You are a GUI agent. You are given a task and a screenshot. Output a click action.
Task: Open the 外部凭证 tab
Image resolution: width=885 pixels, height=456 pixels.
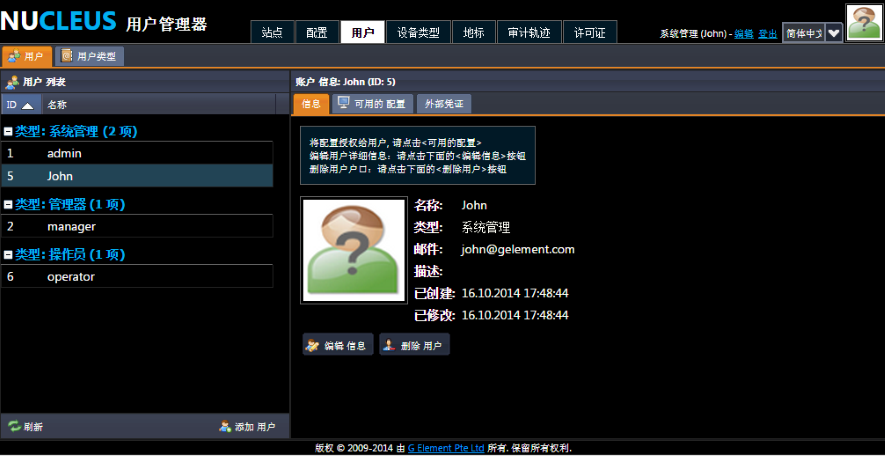point(443,104)
